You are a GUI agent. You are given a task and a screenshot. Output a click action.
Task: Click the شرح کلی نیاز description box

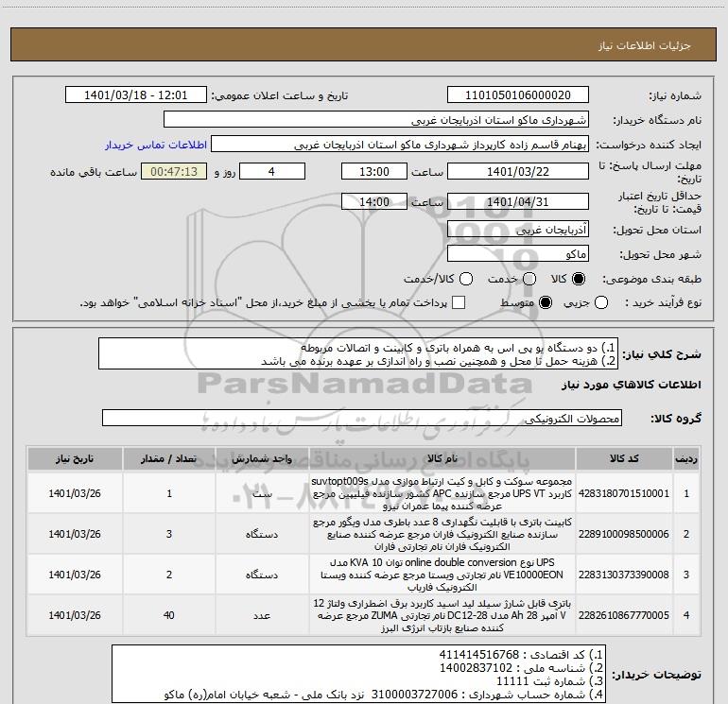point(358,353)
